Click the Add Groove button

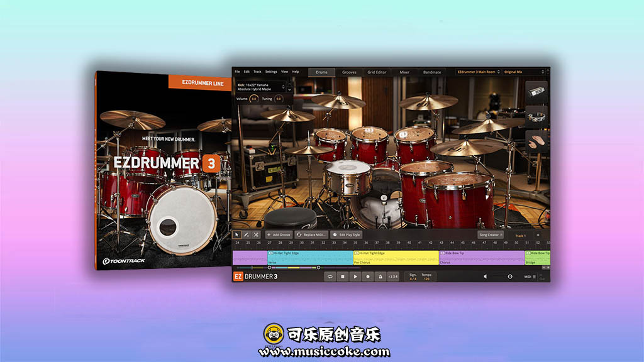279,235
